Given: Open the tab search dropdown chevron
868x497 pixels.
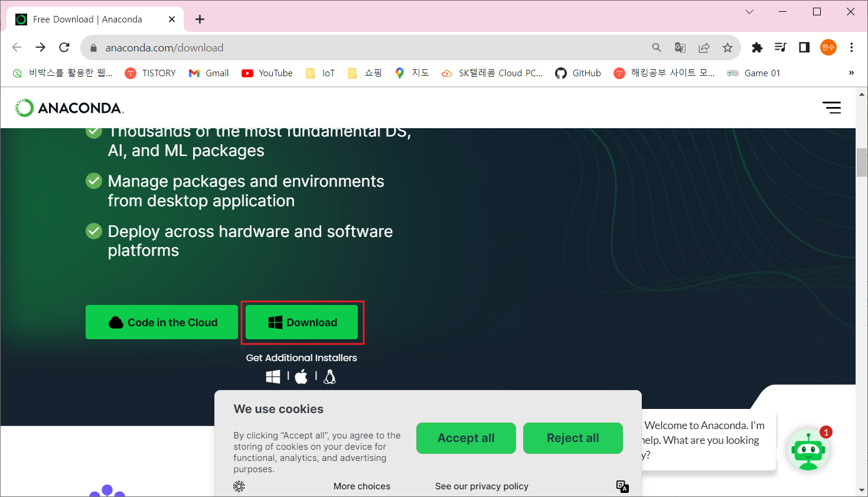Looking at the screenshot, I should point(749,12).
